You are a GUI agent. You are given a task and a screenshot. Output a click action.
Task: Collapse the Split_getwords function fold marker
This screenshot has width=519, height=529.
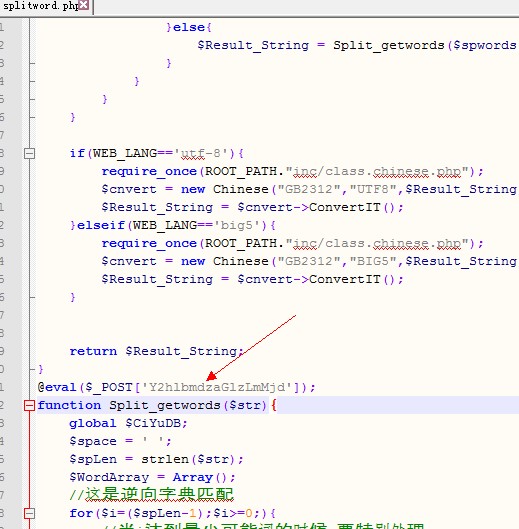pyautogui.click(x=30, y=405)
